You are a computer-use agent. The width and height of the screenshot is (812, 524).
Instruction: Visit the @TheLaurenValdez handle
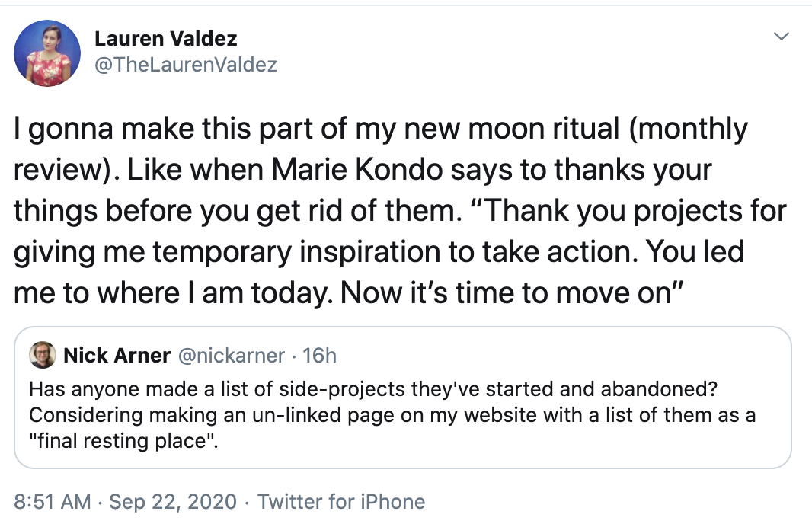click(185, 65)
